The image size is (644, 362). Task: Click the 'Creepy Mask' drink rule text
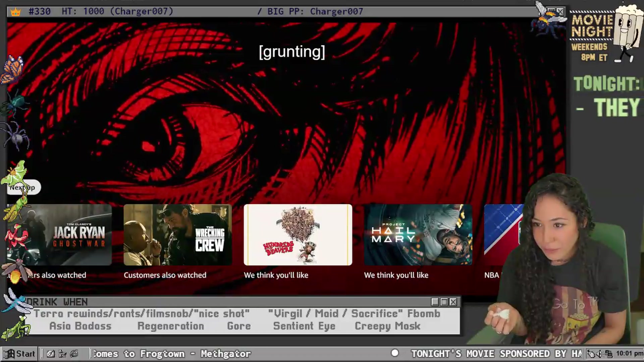point(387,326)
